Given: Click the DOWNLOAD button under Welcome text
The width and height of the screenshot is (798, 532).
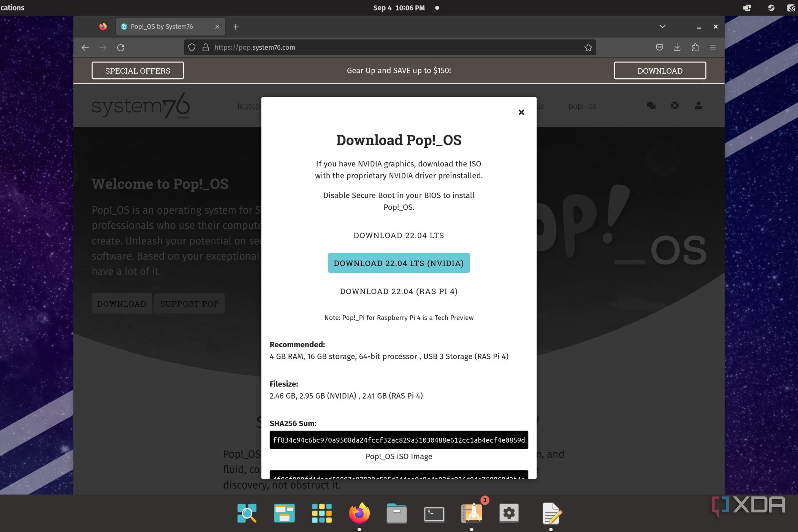Looking at the screenshot, I should point(122,304).
